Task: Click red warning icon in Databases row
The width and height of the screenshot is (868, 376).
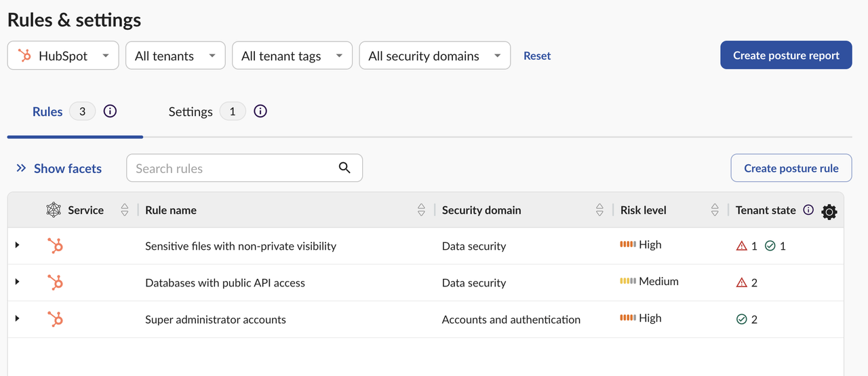Action: (742, 283)
